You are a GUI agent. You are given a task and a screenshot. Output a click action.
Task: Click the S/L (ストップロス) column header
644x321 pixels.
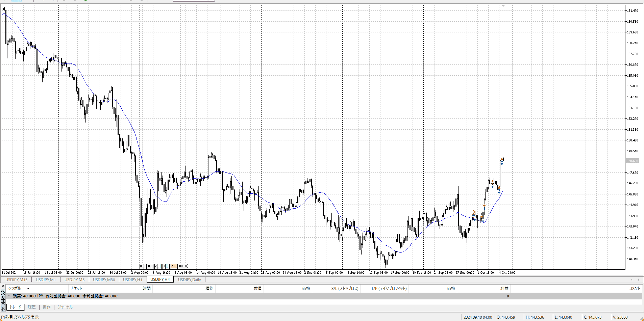click(345, 289)
